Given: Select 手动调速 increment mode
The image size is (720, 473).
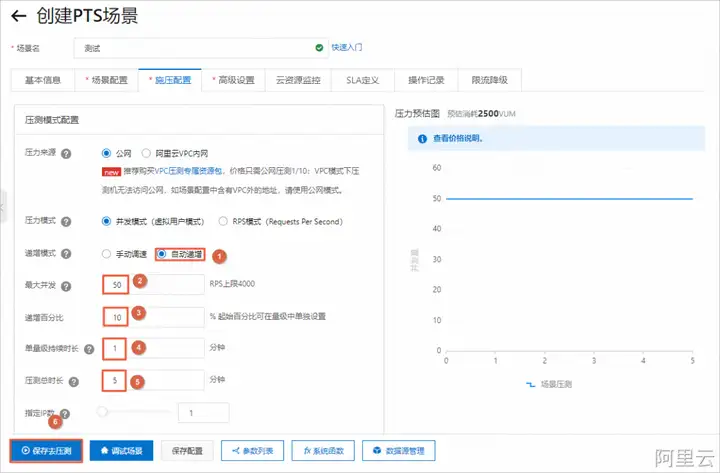Looking at the screenshot, I should tap(107, 254).
